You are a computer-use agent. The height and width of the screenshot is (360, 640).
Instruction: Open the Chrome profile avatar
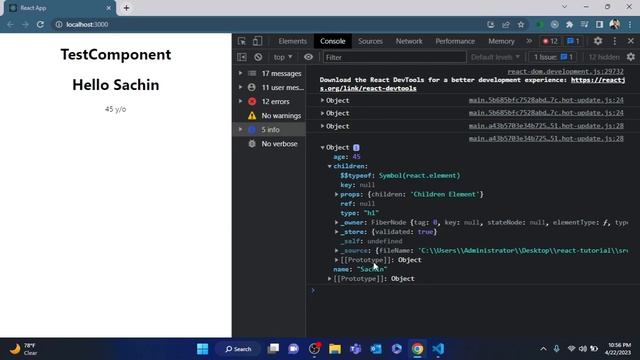[x=615, y=24]
